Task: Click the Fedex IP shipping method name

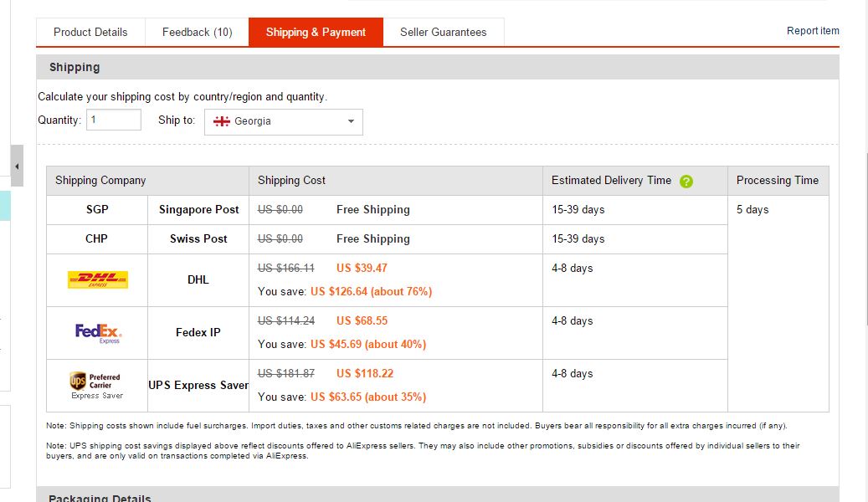Action: pos(198,332)
